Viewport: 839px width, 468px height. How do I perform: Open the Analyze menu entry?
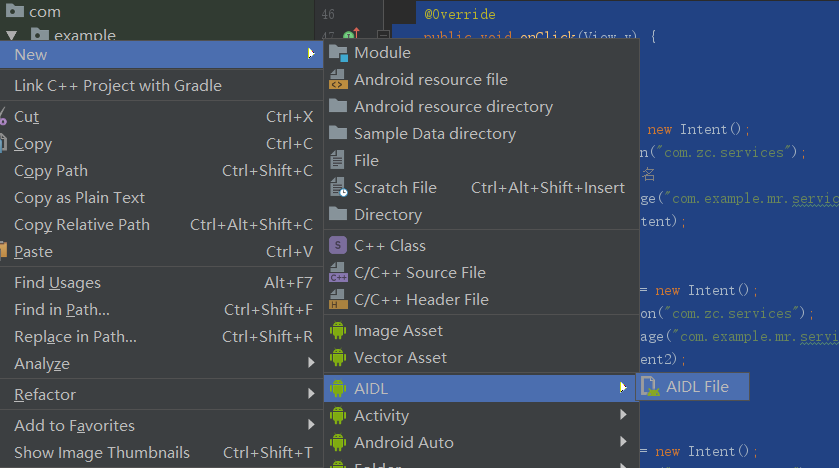coord(161,363)
